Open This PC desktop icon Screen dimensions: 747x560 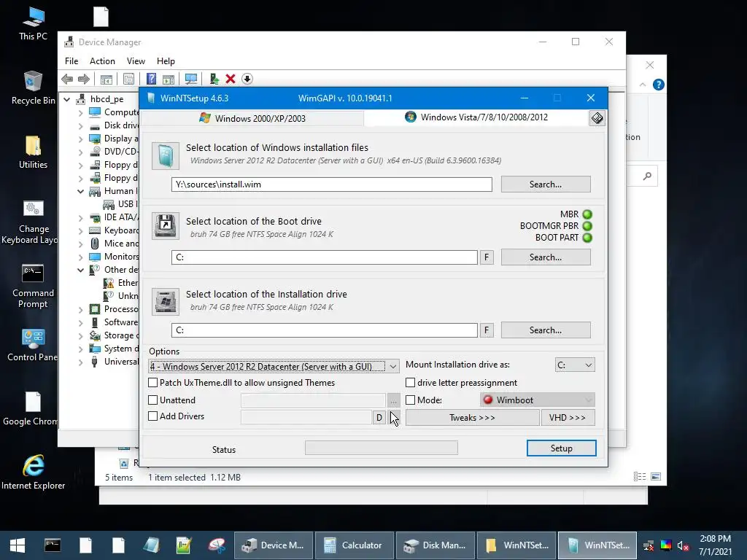point(33,23)
